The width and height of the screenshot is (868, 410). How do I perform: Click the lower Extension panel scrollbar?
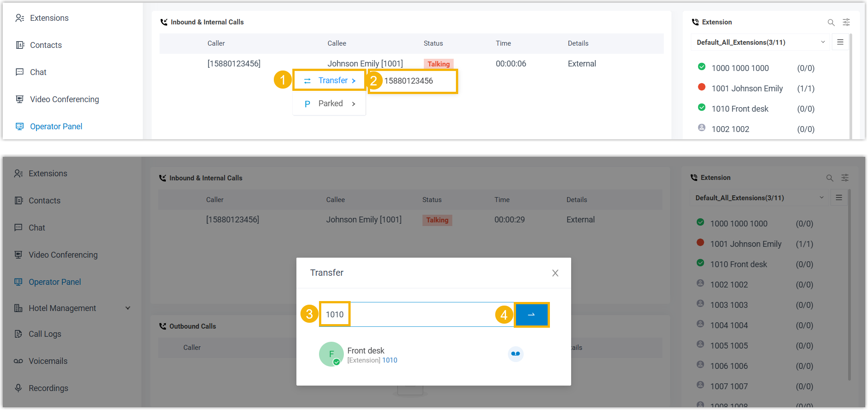click(849, 285)
